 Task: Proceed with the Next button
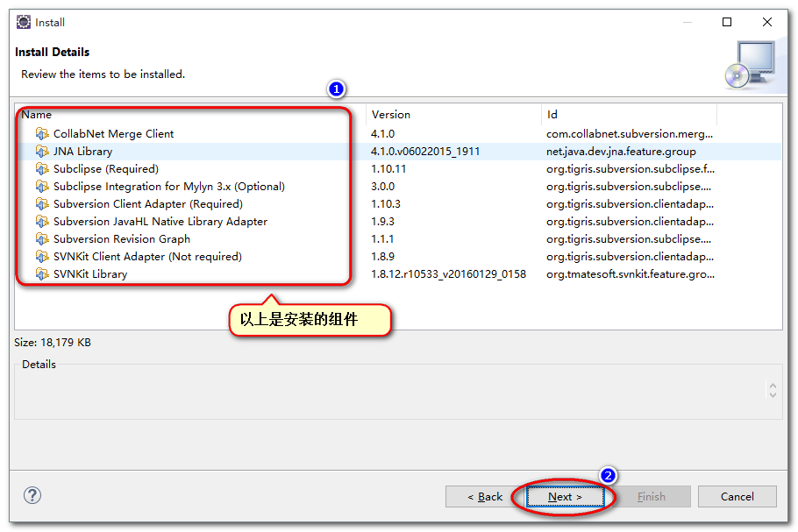point(565,496)
